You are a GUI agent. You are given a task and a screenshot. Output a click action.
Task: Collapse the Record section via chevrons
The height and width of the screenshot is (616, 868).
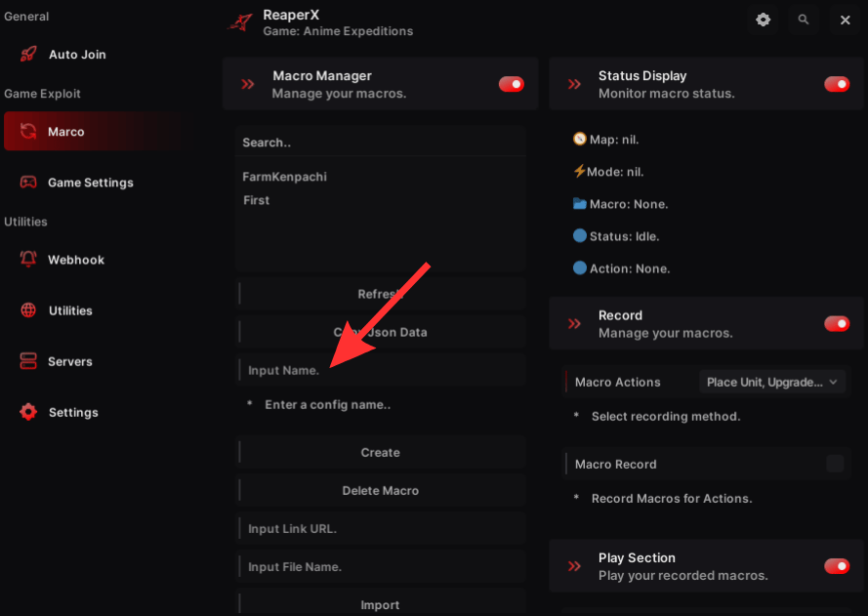[574, 324]
